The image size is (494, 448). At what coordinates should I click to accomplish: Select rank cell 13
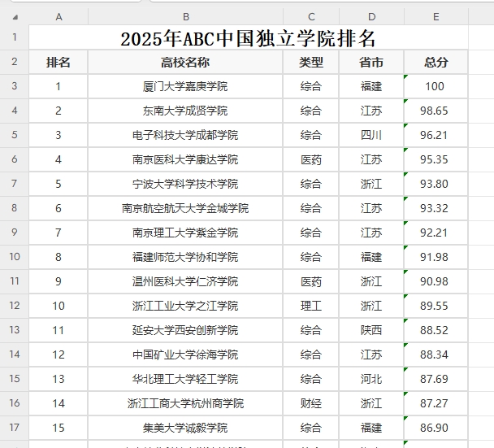click(58, 379)
